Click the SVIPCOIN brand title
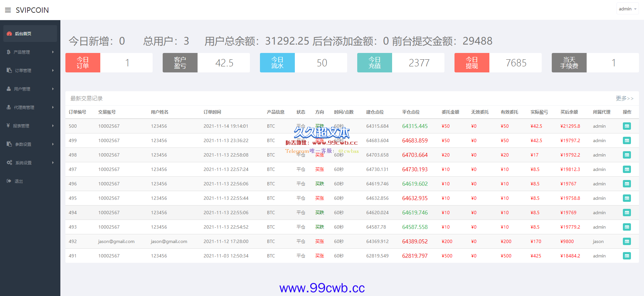 (x=32, y=10)
